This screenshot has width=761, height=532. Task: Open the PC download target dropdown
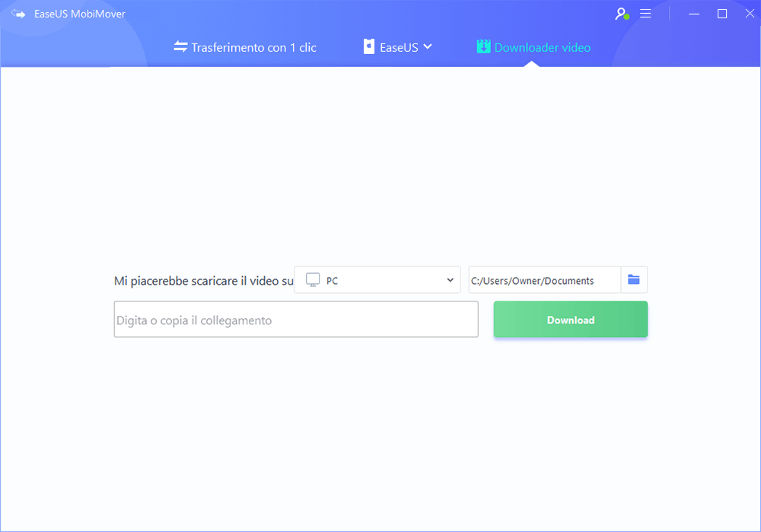[x=377, y=279]
